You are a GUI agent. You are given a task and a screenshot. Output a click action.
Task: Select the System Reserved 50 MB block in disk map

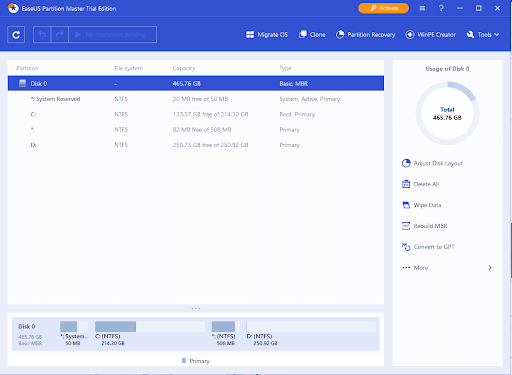pyautogui.click(x=74, y=333)
